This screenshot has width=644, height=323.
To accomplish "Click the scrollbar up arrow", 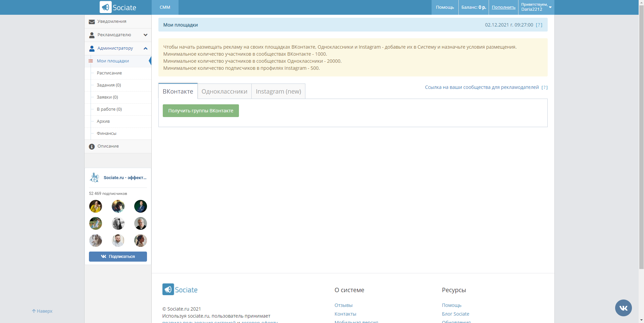I will [x=641, y=2].
